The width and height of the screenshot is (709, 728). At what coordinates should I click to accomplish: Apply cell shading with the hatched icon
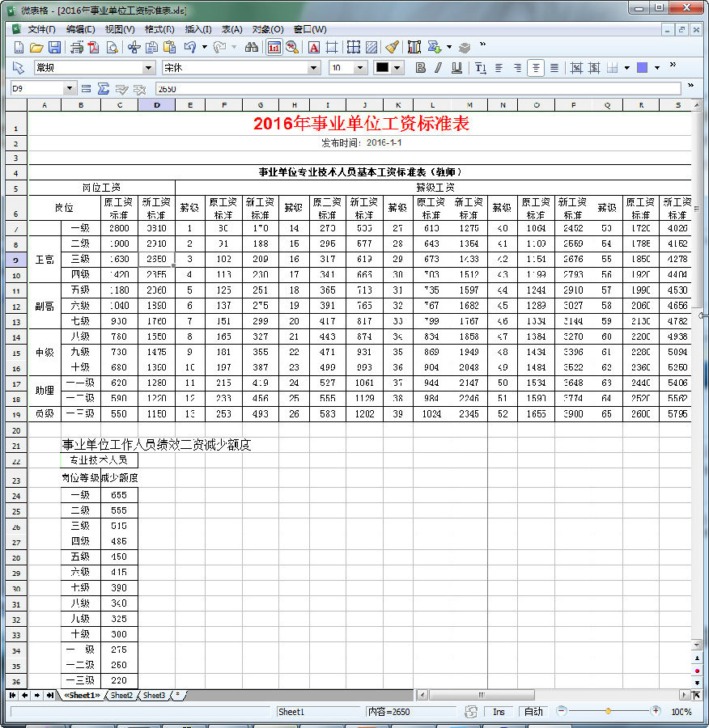click(x=371, y=47)
